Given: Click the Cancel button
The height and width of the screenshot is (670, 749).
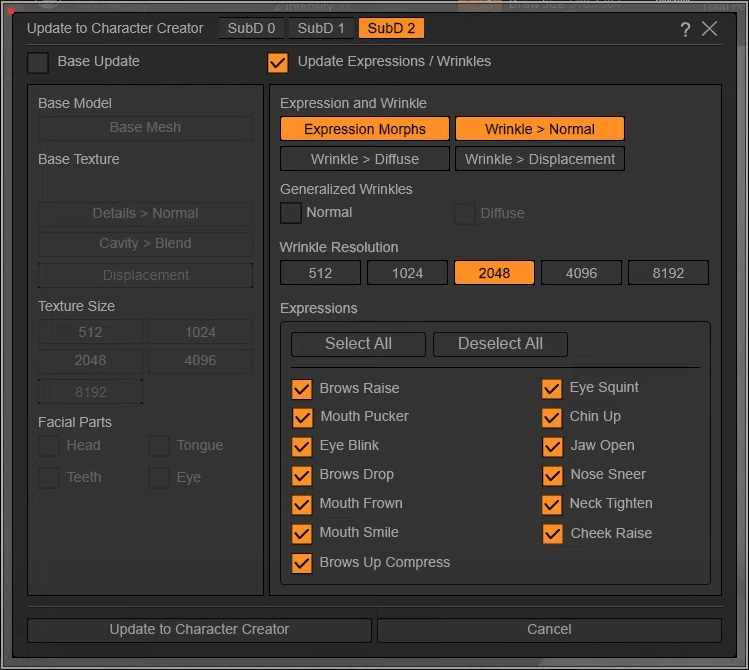Looking at the screenshot, I should click(549, 630).
